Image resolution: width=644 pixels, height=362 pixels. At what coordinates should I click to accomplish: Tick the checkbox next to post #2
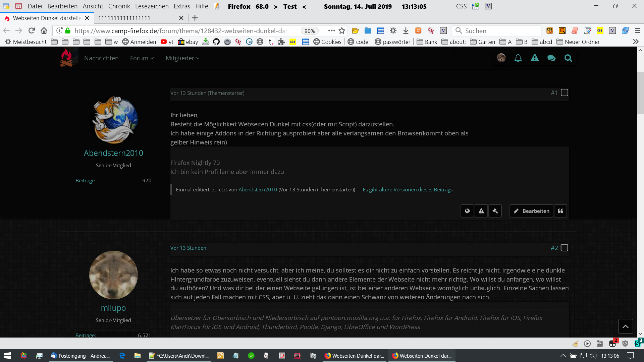point(564,248)
